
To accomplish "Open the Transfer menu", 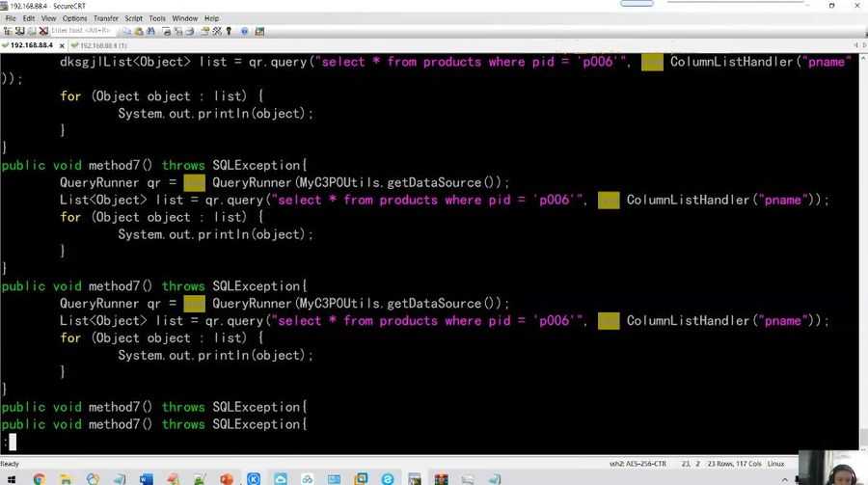I will pyautogui.click(x=106, y=18).
